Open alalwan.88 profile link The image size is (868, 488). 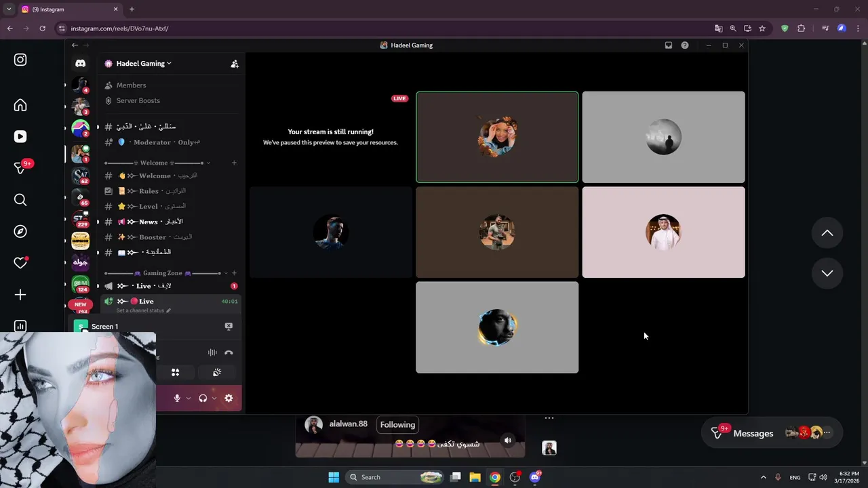click(348, 424)
